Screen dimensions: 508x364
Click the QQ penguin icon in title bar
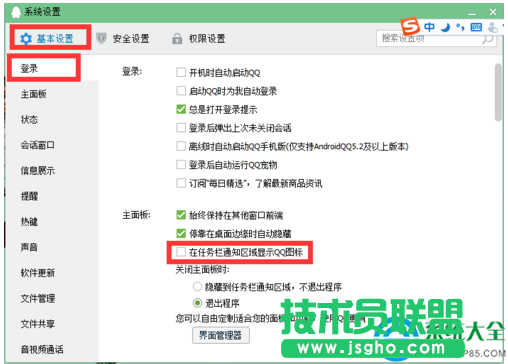[16, 12]
